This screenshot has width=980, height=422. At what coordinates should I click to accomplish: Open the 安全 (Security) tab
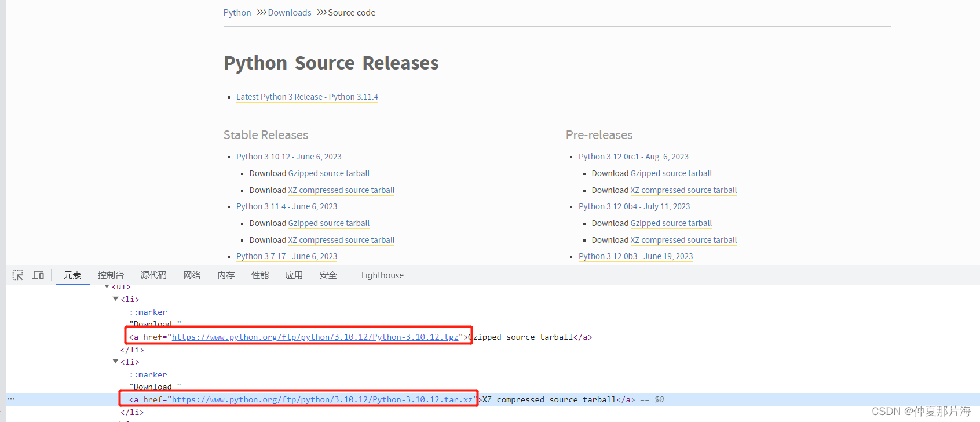point(328,275)
